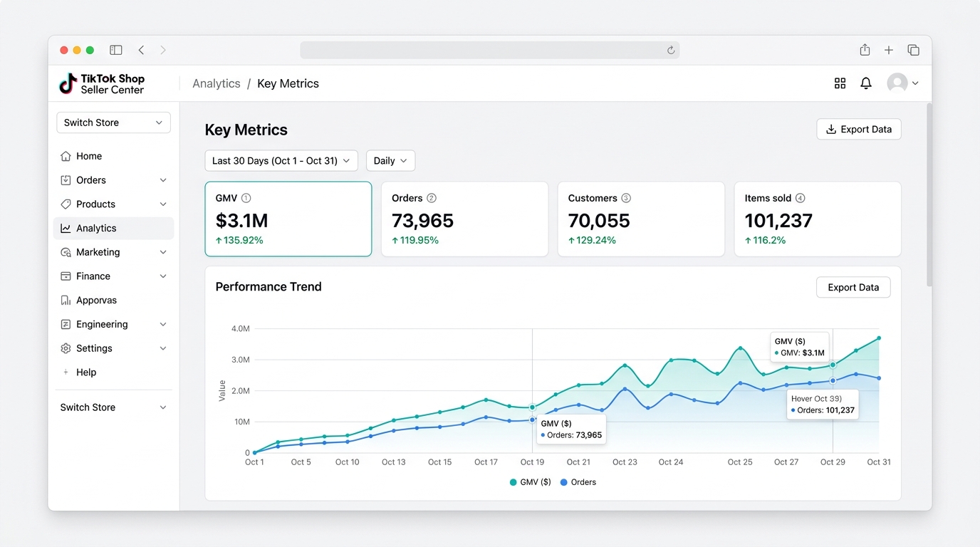The height and width of the screenshot is (547, 980).
Task: Open the Daily granularity dropdown
Action: (390, 160)
